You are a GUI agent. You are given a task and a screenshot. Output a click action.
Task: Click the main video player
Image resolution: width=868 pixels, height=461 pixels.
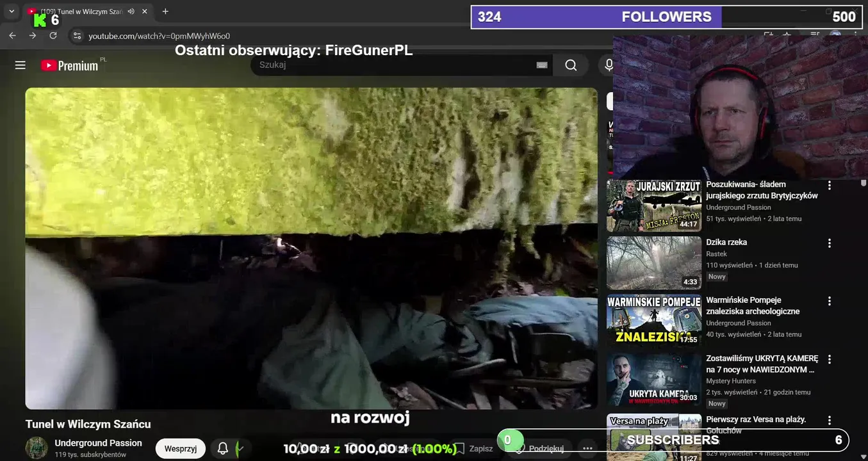311,248
